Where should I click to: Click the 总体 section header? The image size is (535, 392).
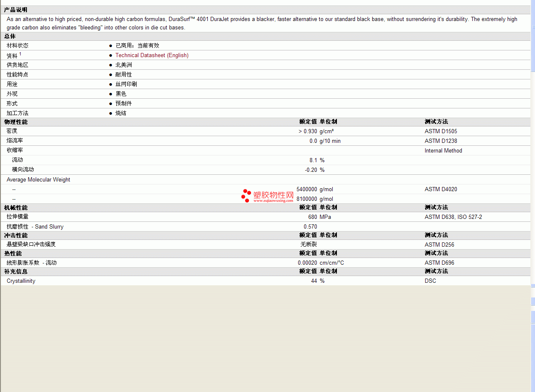[10, 37]
